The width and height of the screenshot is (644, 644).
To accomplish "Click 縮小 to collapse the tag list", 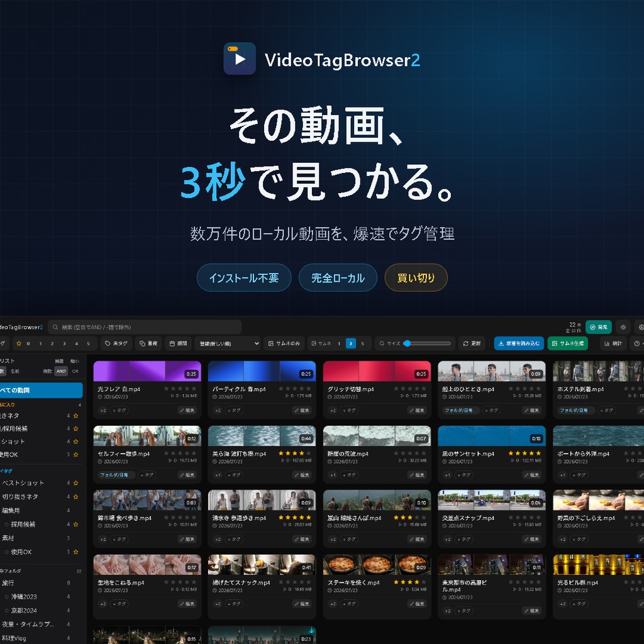I will [74, 361].
